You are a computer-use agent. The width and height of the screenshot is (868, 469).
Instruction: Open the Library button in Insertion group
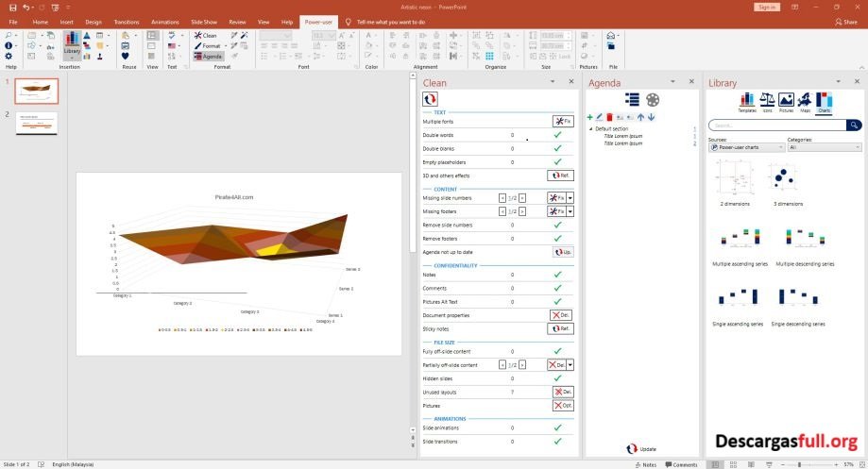point(72,45)
